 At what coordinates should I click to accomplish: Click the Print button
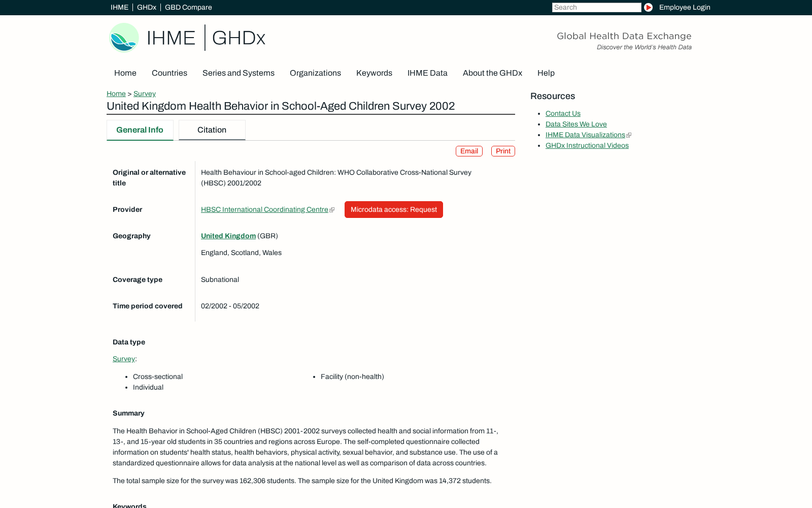point(503,151)
